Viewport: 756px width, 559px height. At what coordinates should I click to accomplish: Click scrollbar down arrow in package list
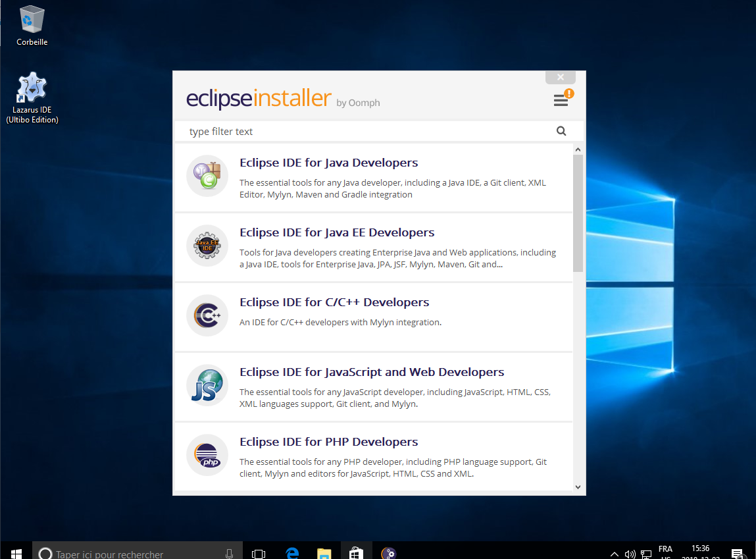point(578,487)
